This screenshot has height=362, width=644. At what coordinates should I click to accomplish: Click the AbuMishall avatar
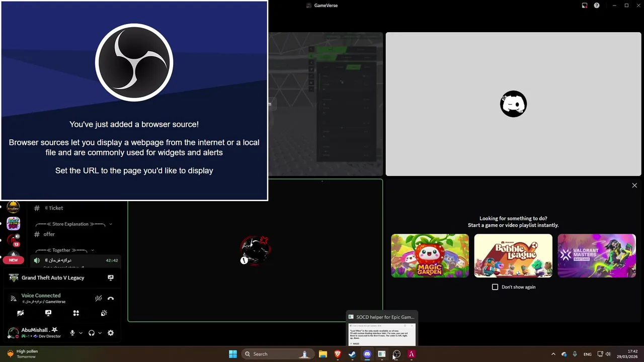point(13,333)
